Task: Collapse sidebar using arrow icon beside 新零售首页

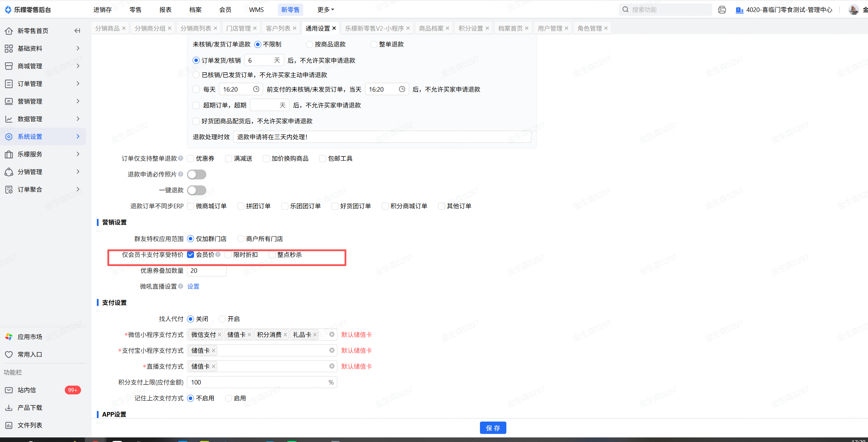Action: tap(77, 31)
